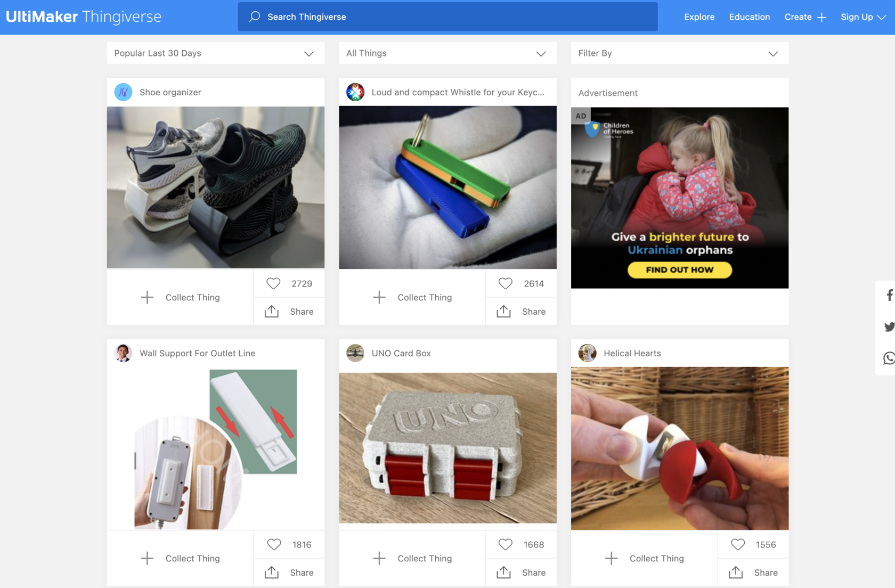Collect Thing for Whistle keychain

pos(412,297)
